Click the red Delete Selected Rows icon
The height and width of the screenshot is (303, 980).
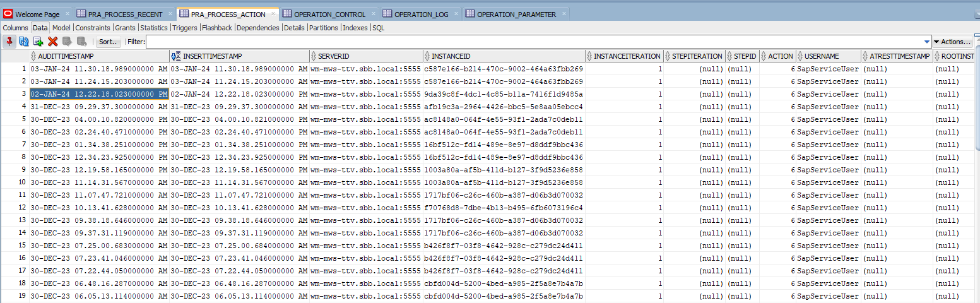click(x=53, y=42)
